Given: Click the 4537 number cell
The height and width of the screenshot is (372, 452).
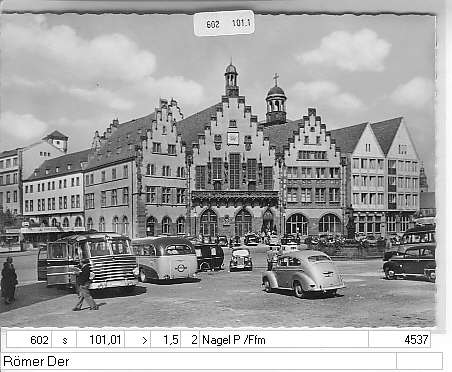Looking at the screenshot, I should [x=399, y=340].
